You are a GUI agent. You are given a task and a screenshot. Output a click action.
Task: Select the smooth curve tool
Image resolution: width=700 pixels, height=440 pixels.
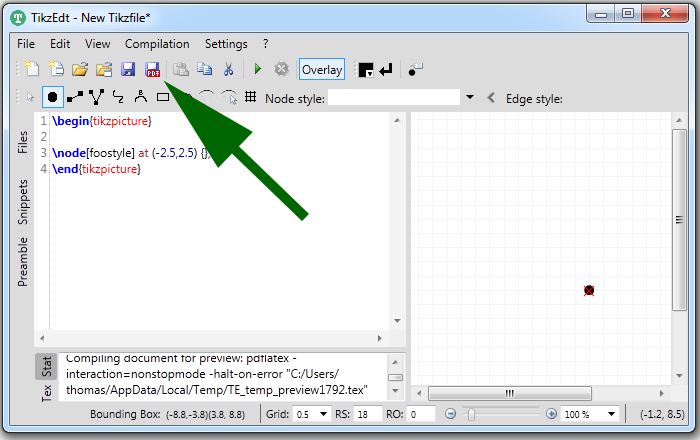click(118, 97)
